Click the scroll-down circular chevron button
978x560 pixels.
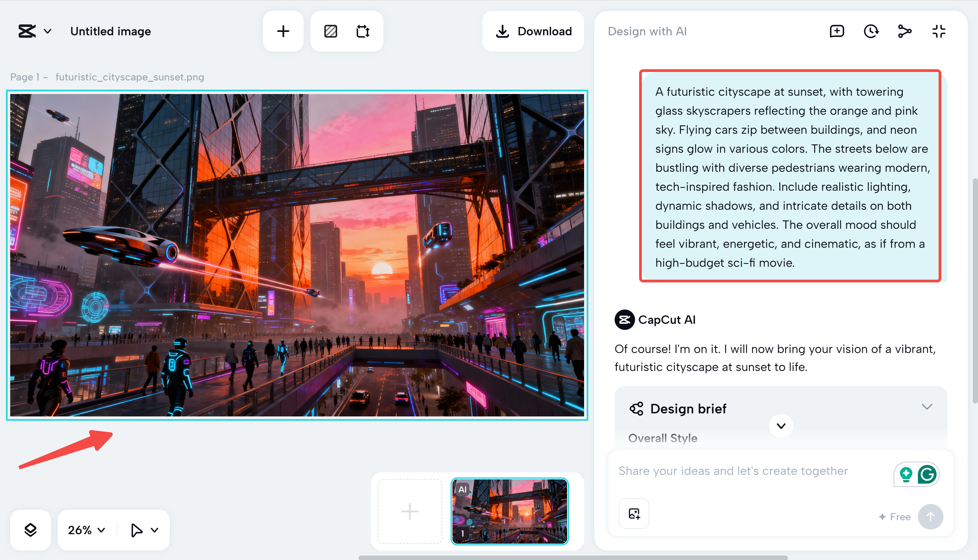click(x=781, y=426)
